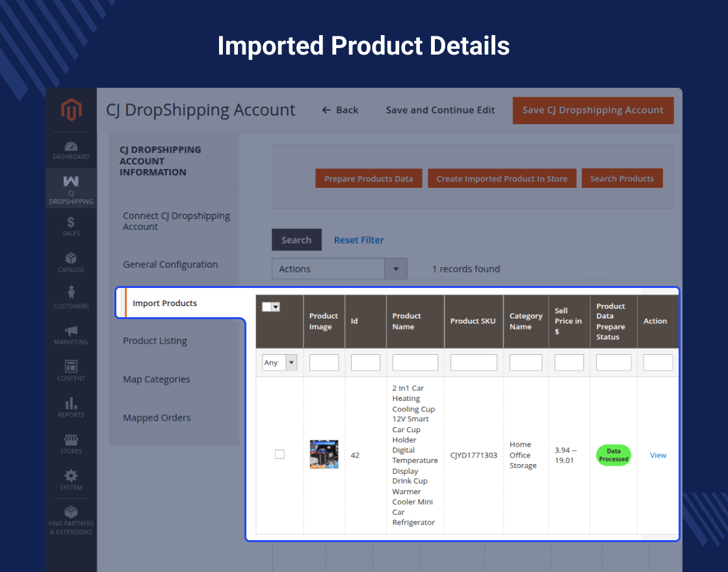Open Connect CJ Dropshipping Account tab

(176, 222)
